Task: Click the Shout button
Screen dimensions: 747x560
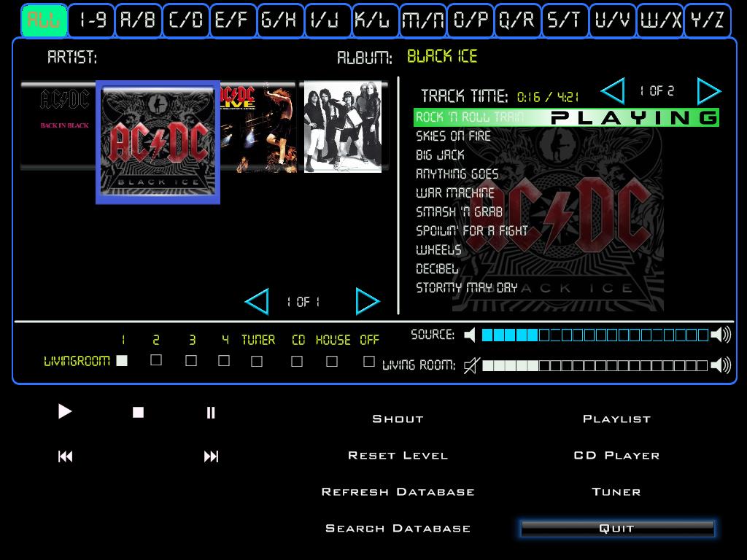Action: click(398, 419)
